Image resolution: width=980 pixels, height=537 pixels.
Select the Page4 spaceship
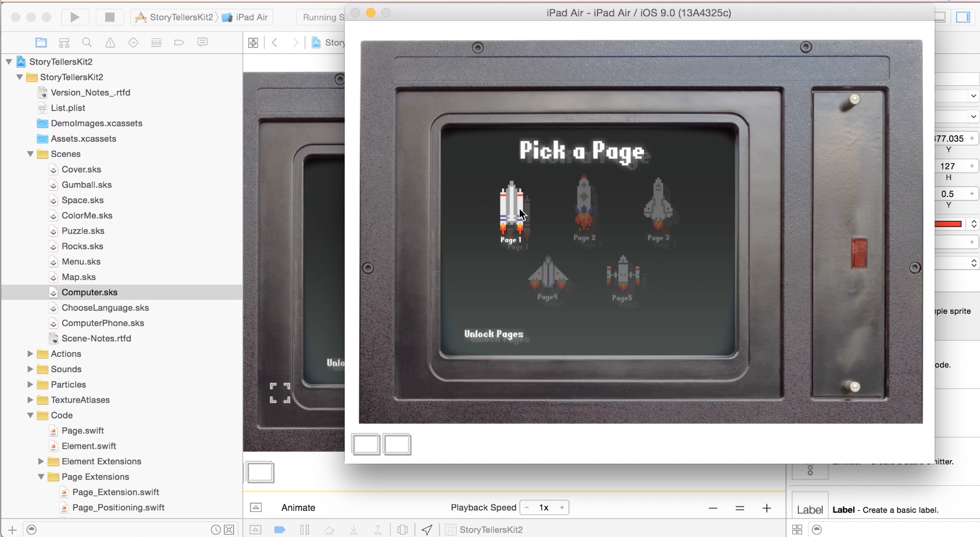pyautogui.click(x=548, y=273)
